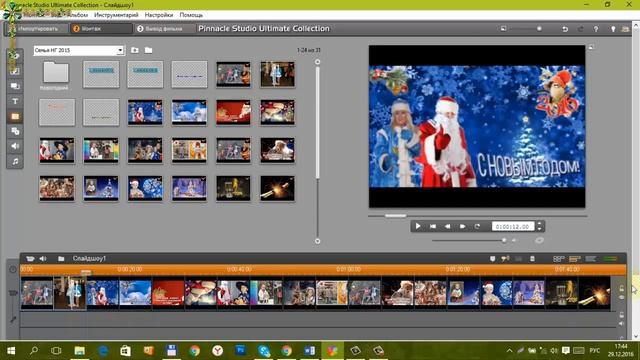The image size is (640, 360).
Task: Open the Montage themes section in sidebar
Action: (15, 86)
